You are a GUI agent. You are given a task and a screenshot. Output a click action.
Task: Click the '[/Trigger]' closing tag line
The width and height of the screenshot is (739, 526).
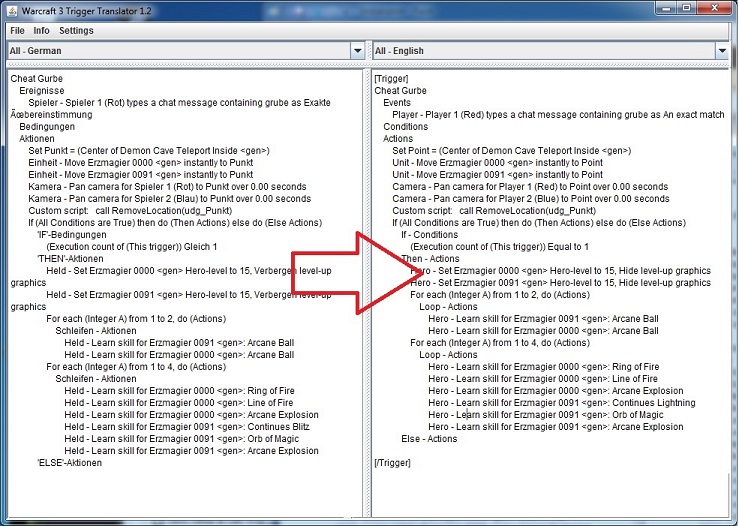[393, 463]
